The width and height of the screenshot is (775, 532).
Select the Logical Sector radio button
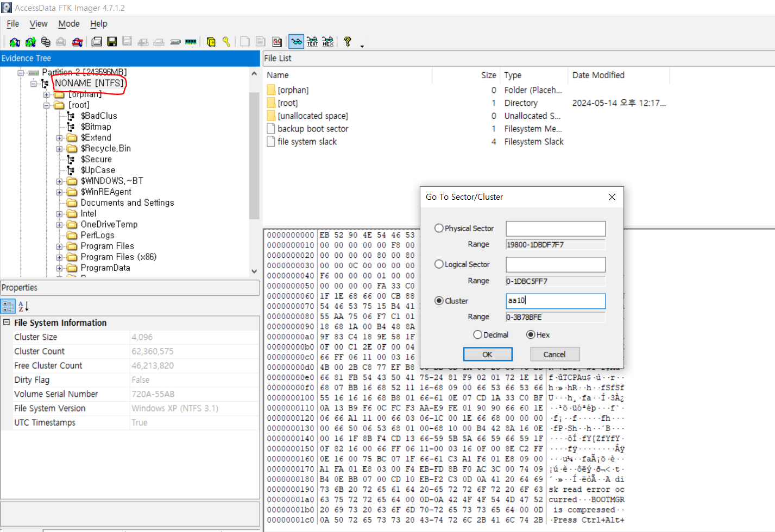(x=439, y=264)
